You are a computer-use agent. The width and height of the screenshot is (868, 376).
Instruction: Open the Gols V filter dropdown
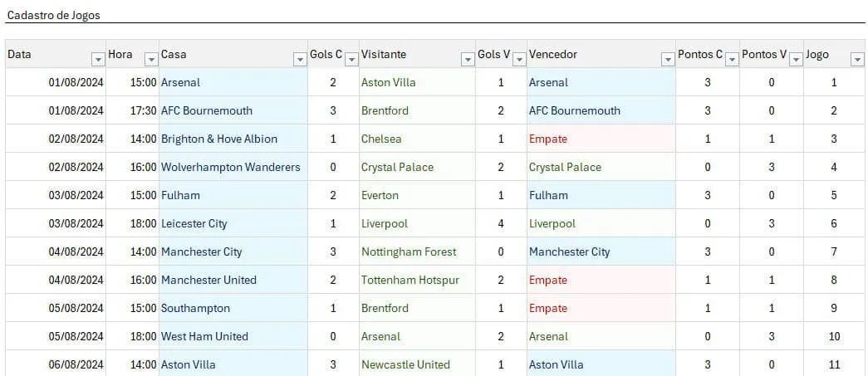click(519, 59)
